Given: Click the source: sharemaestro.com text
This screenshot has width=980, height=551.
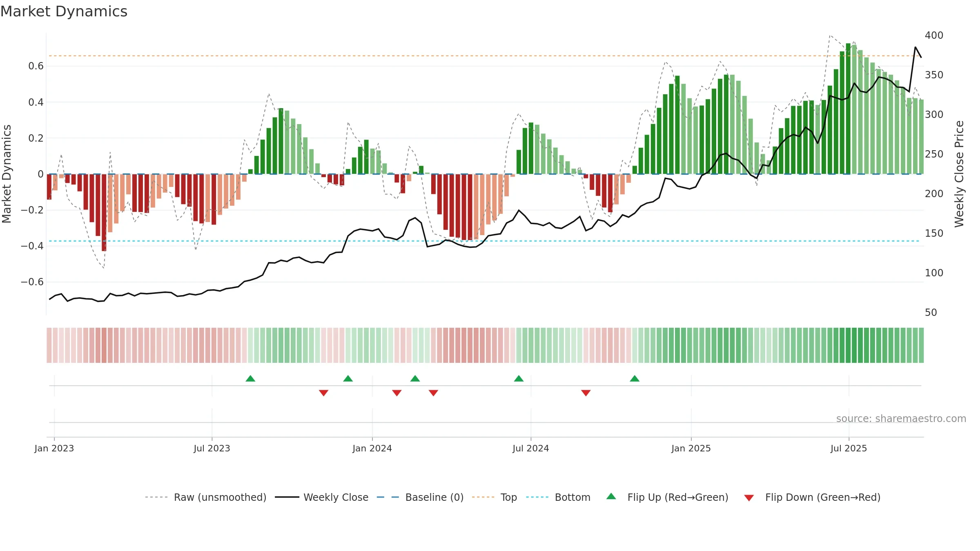Looking at the screenshot, I should pyautogui.click(x=901, y=418).
